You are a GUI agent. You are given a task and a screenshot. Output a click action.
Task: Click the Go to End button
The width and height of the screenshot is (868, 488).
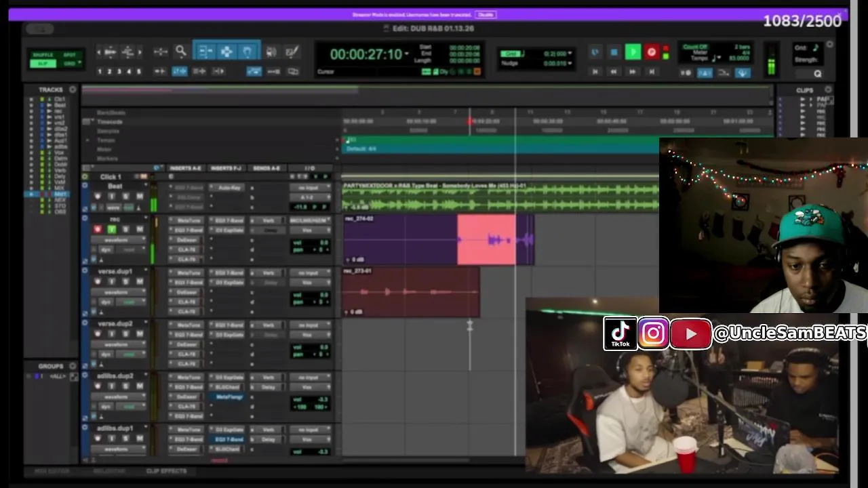pos(652,71)
